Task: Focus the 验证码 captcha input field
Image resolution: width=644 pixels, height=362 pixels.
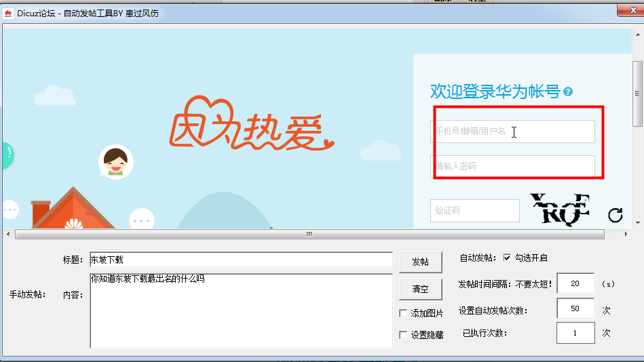Action: 475,211
